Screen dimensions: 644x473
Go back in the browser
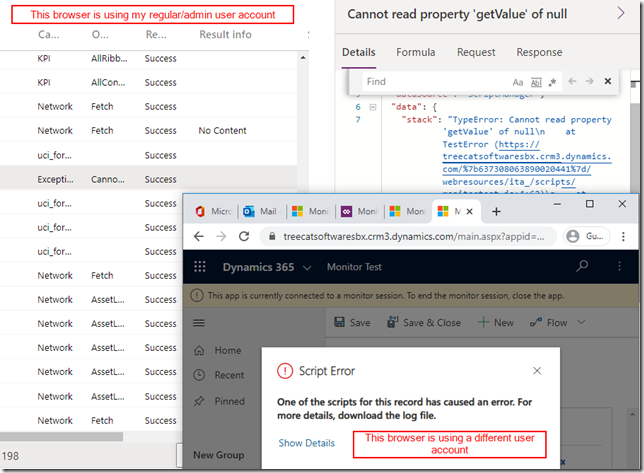(x=199, y=236)
